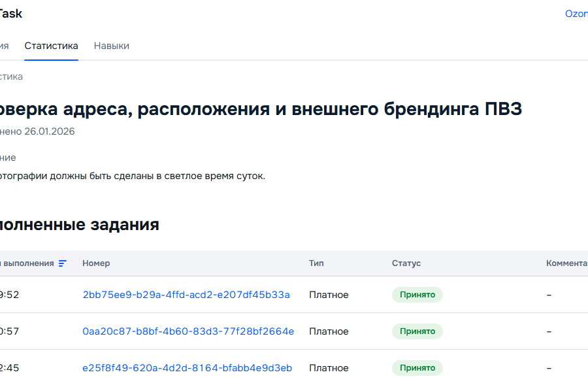Open the Навыки tab
Screen dimensions: 588x385
pyautogui.click(x=111, y=46)
